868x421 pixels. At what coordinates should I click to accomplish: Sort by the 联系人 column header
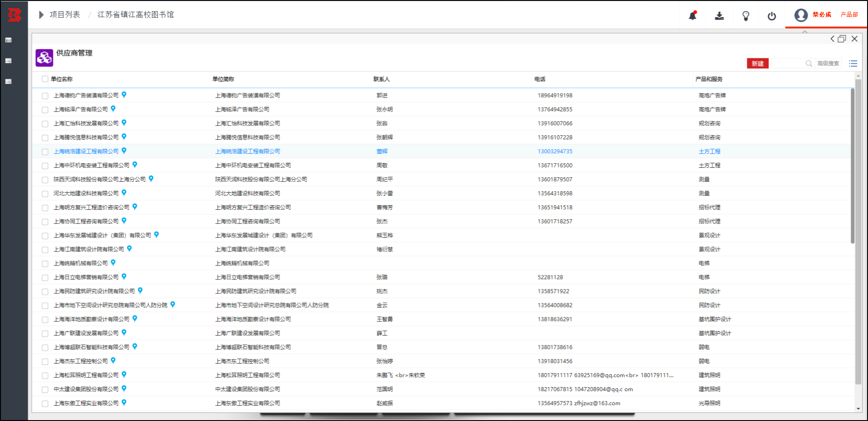(381, 79)
